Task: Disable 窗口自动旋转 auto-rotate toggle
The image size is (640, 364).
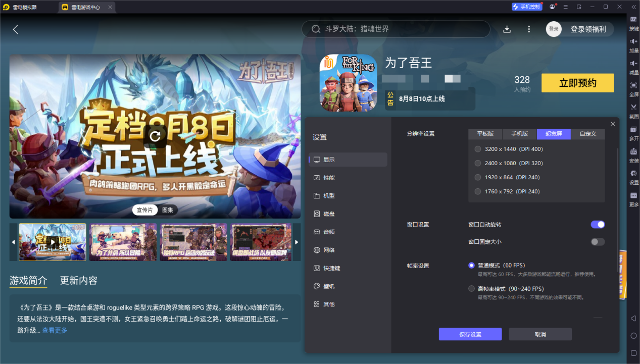Action: tap(597, 224)
